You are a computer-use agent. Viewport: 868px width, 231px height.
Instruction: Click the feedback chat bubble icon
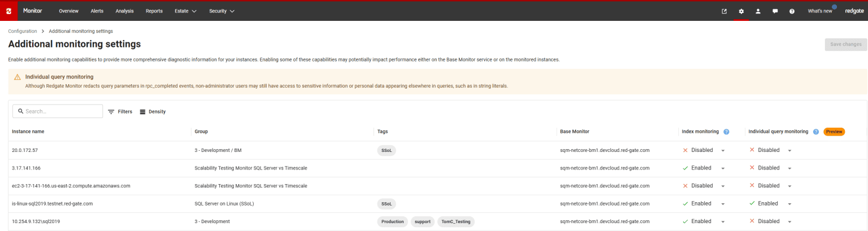pos(775,11)
